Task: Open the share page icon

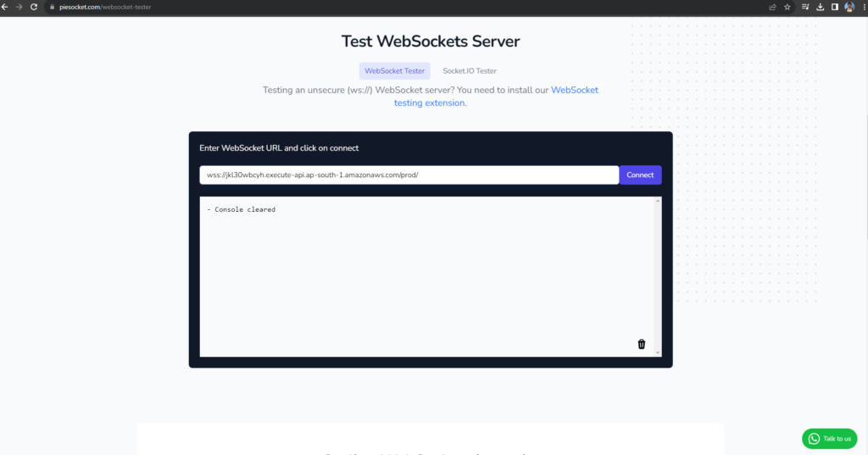Action: click(772, 7)
